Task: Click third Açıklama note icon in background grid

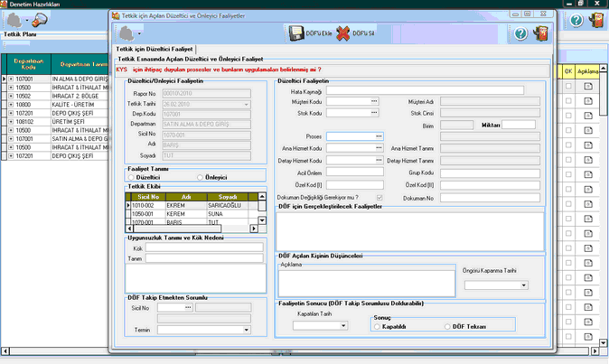Action: pyautogui.click(x=588, y=116)
